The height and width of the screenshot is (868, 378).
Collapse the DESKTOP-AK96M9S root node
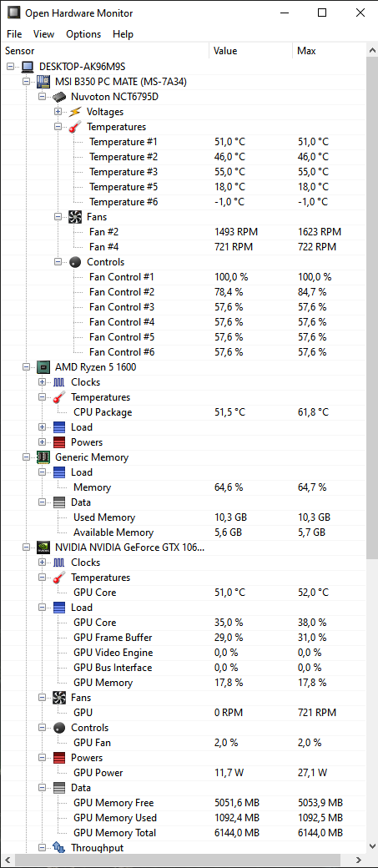(10, 67)
